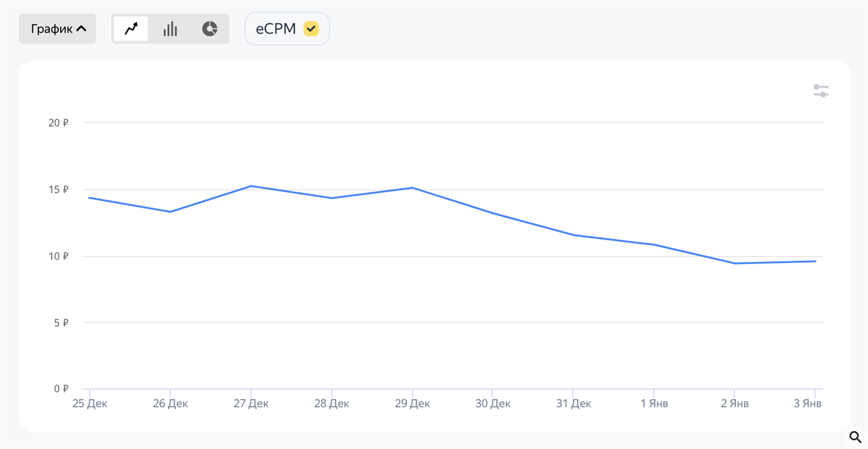Screen dimensions: 868x449
Task: Click the 25 Дек date label
Action: coord(90,403)
